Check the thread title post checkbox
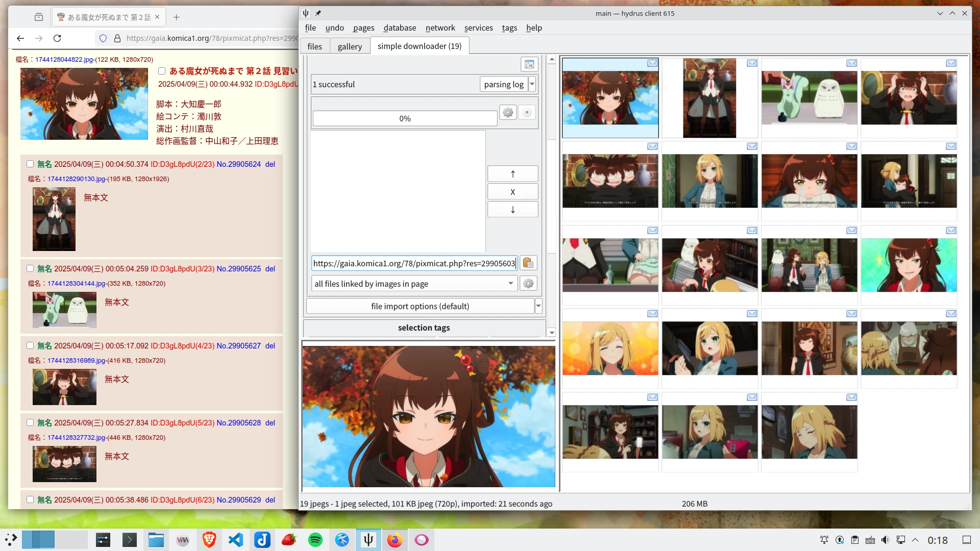980x551 pixels. point(162,71)
